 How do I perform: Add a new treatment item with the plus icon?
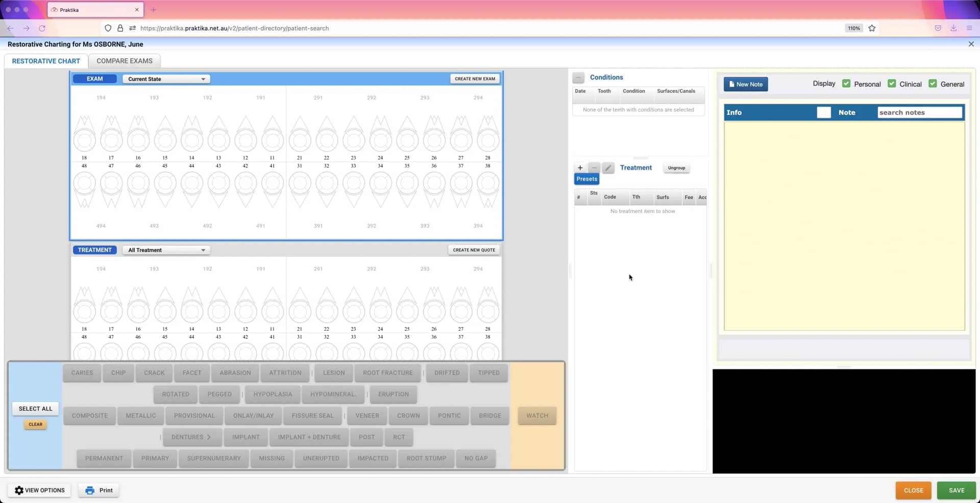tap(580, 167)
